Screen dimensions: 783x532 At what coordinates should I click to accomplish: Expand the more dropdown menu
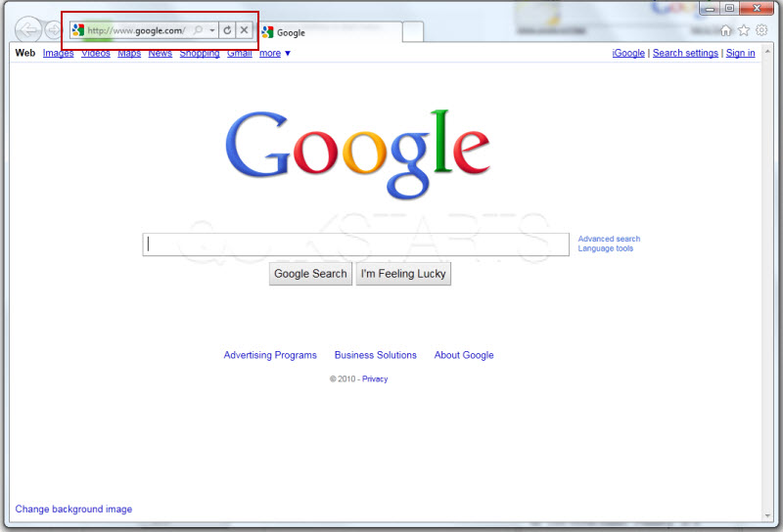coord(275,53)
